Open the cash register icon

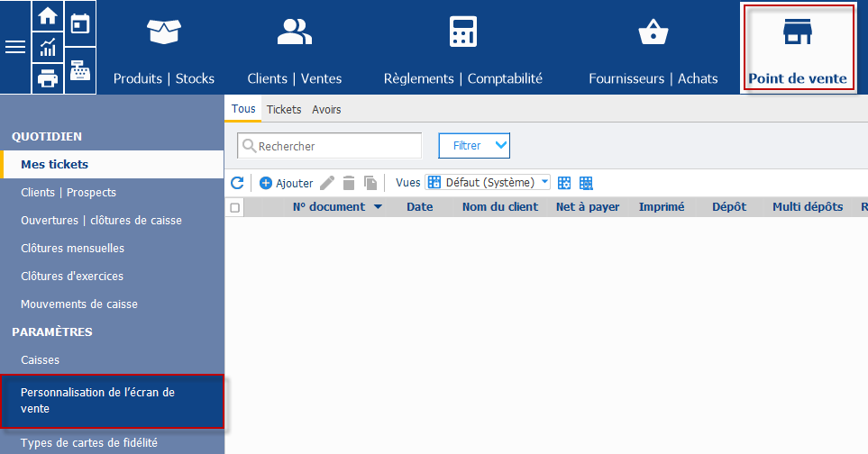80,70
